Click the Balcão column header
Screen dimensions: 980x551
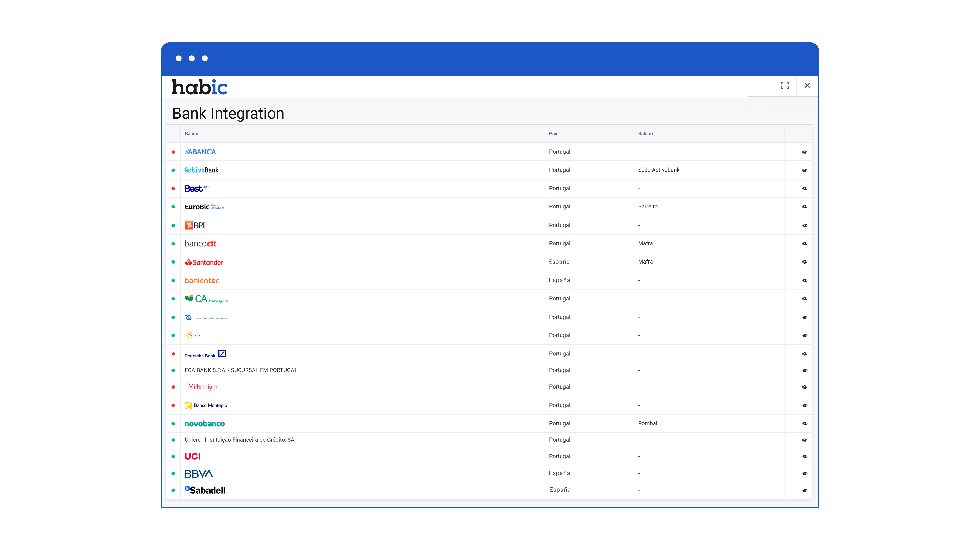click(645, 133)
